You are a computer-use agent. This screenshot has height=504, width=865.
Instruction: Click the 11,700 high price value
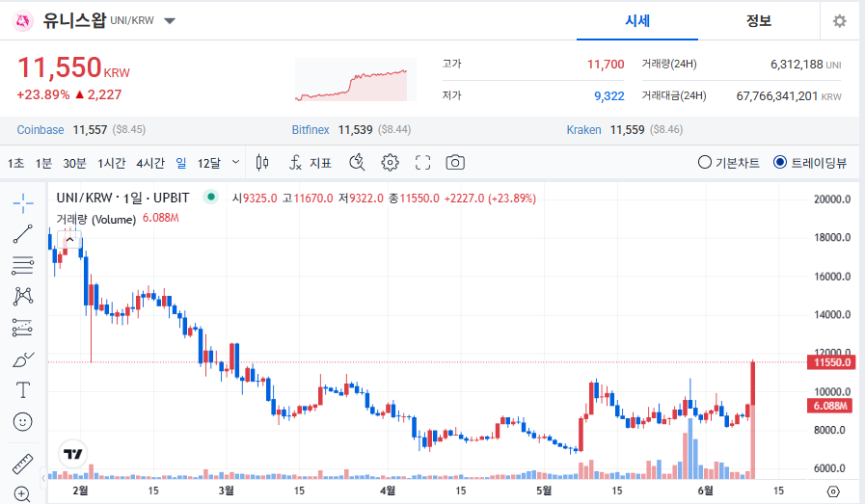click(606, 65)
